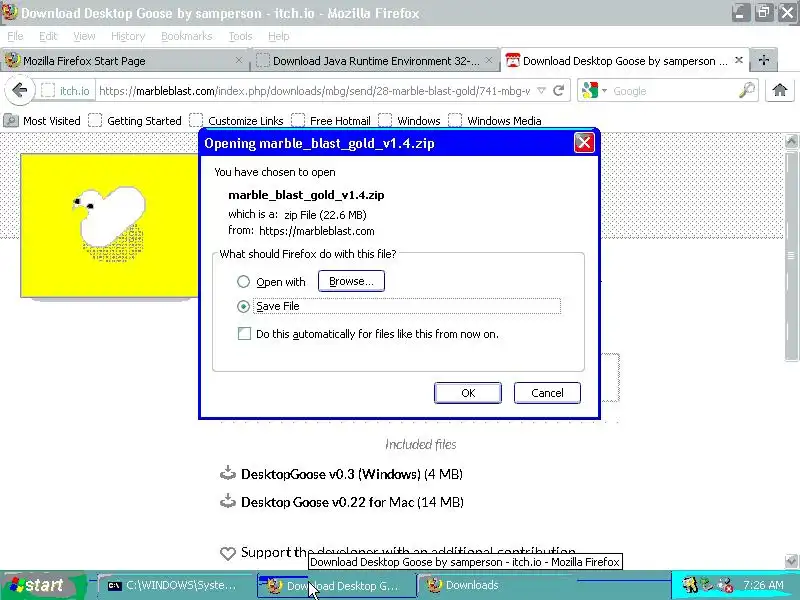Click the search magnifier icon
The height and width of the screenshot is (600, 800).
pyautogui.click(x=746, y=90)
